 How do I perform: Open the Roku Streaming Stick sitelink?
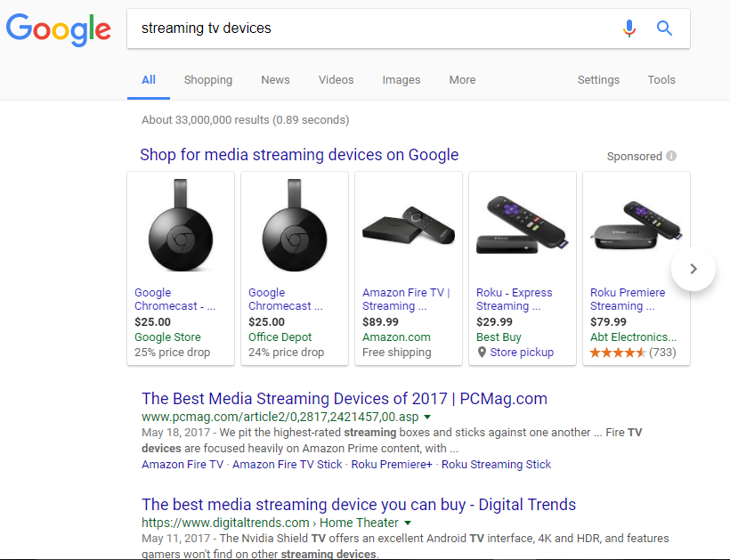[x=496, y=464]
